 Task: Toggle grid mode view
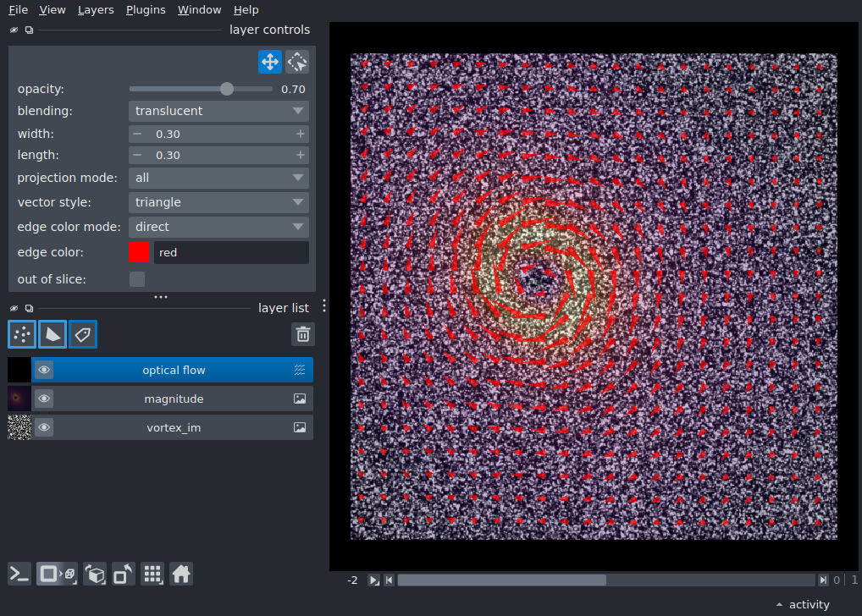point(152,575)
